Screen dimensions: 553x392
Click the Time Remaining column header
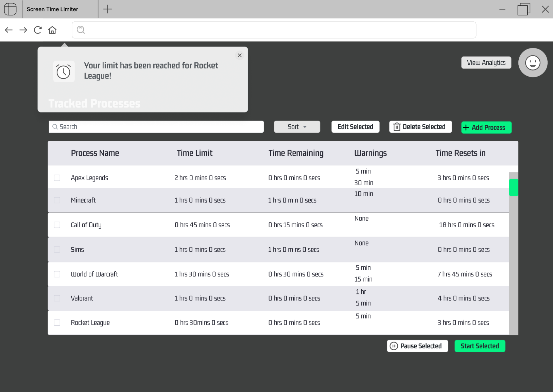[x=296, y=153]
